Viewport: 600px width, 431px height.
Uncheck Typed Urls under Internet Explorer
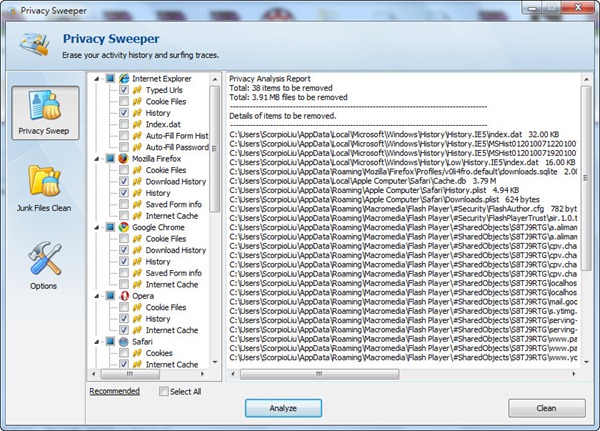tap(124, 90)
